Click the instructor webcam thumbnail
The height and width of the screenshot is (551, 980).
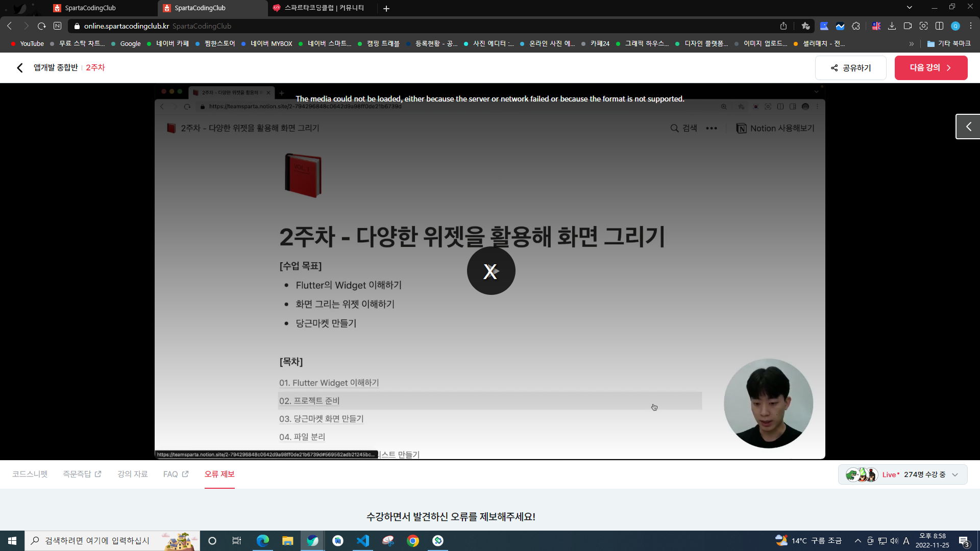click(768, 404)
